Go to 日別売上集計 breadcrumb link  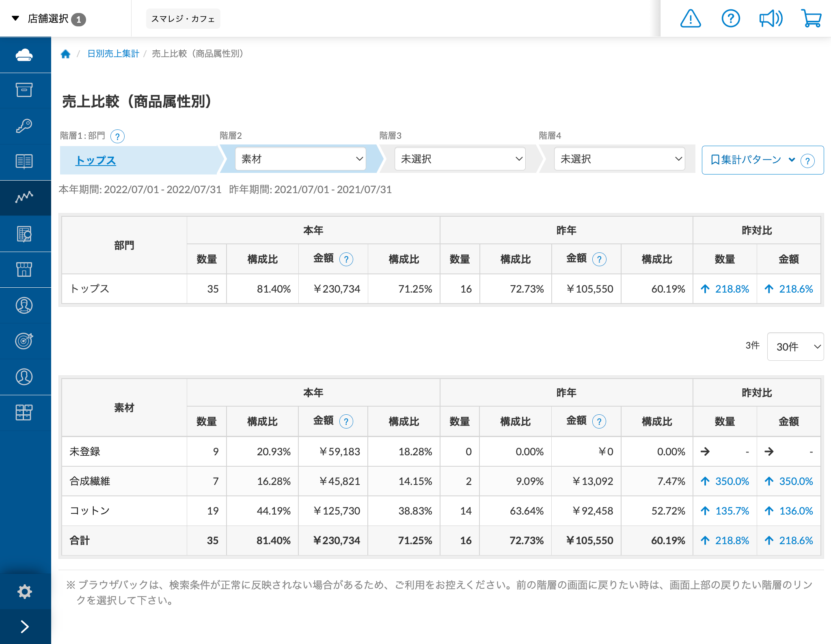point(113,54)
